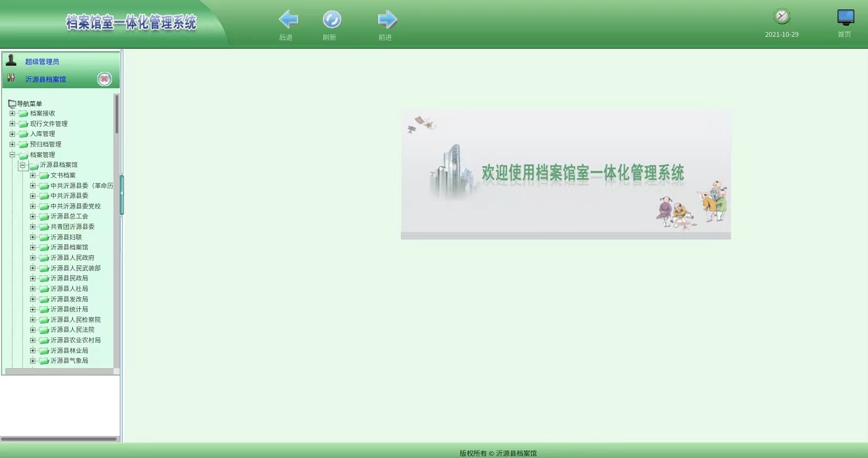Collapse the 档案管理 tree node
This screenshot has width=868, height=458.
pyautogui.click(x=12, y=155)
